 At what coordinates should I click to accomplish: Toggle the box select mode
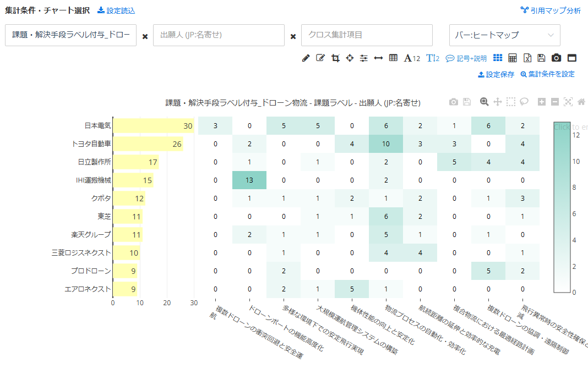coord(511,102)
